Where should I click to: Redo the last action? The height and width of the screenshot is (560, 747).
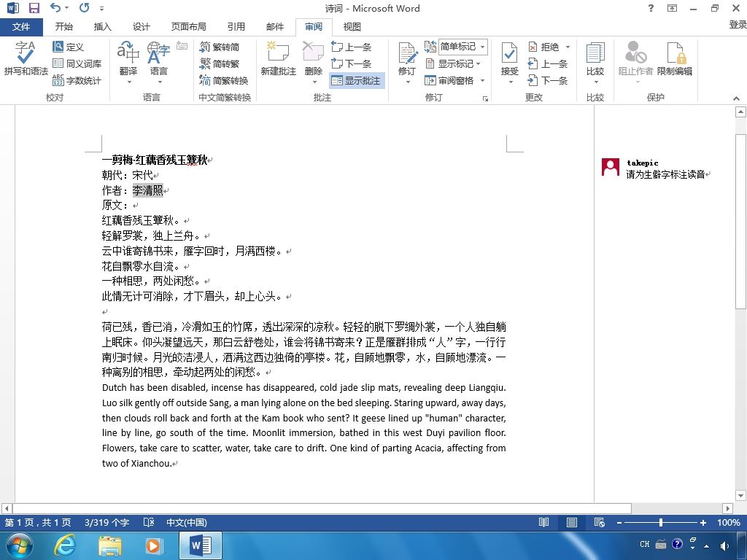click(x=85, y=8)
